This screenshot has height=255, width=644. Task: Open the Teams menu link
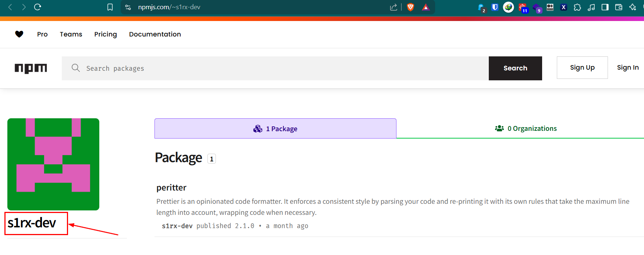click(71, 34)
